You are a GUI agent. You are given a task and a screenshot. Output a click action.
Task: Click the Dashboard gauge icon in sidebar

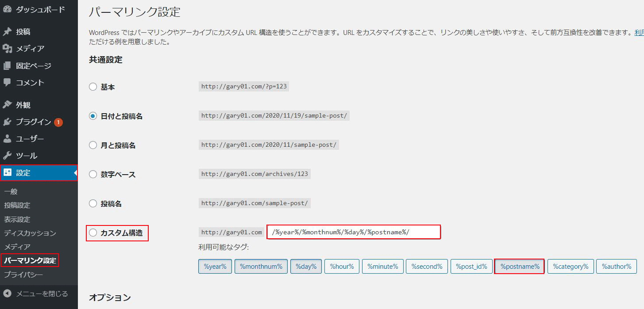[x=7, y=9]
